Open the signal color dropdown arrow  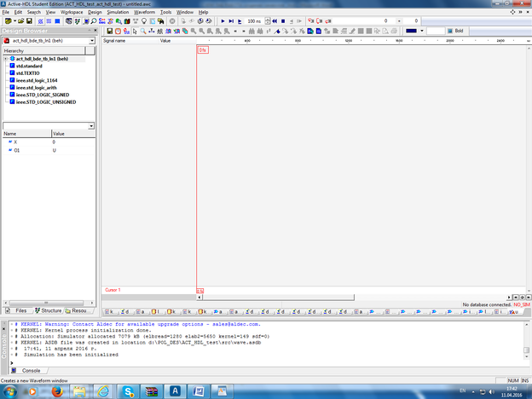coord(422,31)
